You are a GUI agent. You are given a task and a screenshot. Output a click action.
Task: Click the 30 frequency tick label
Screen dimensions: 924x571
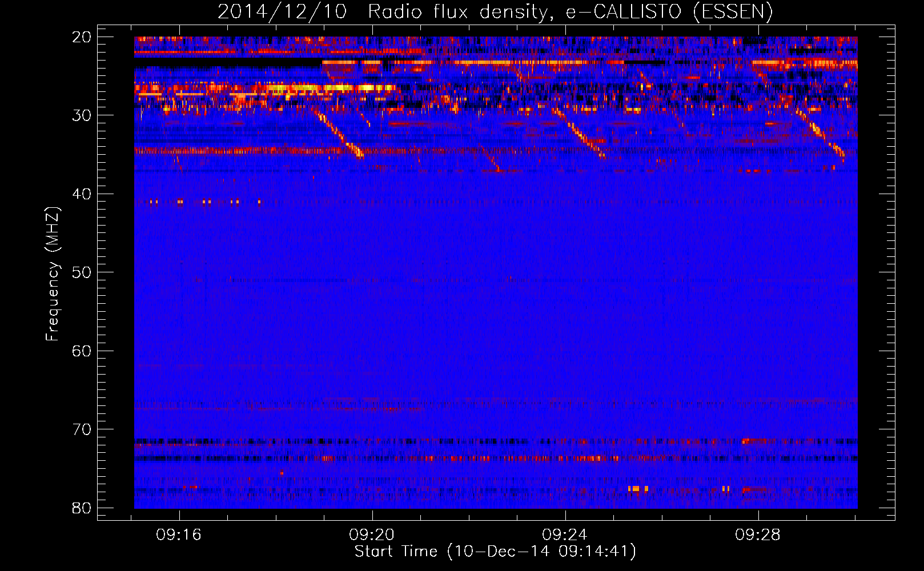[x=82, y=115]
